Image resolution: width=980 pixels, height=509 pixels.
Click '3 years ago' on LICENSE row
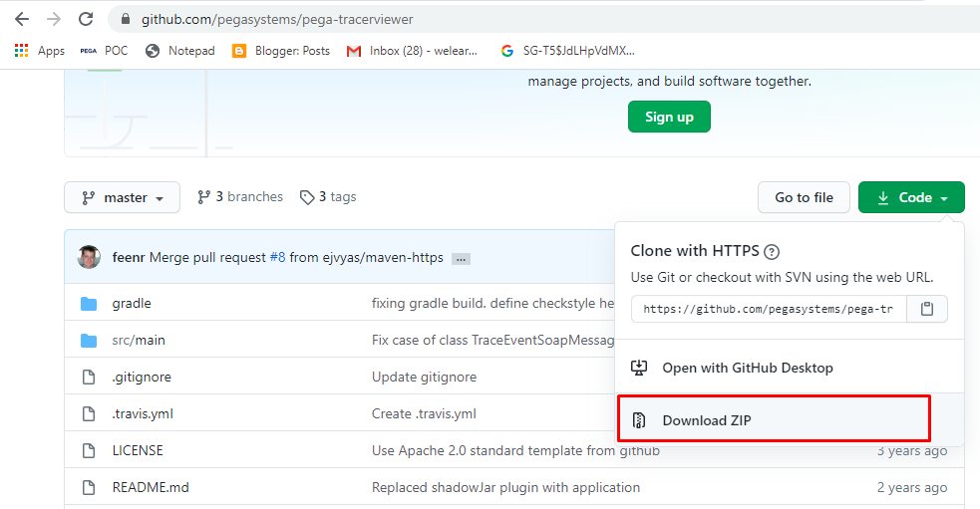tap(912, 450)
